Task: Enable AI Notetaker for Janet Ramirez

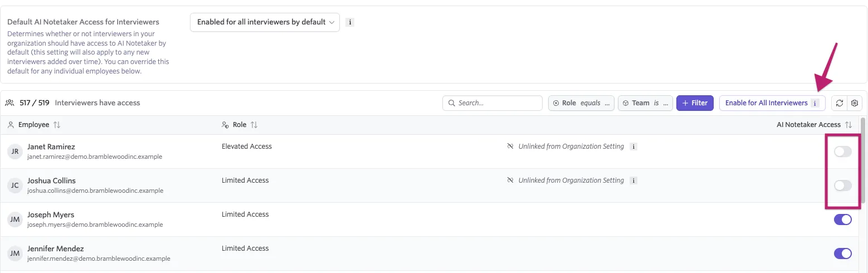Action: (x=843, y=152)
